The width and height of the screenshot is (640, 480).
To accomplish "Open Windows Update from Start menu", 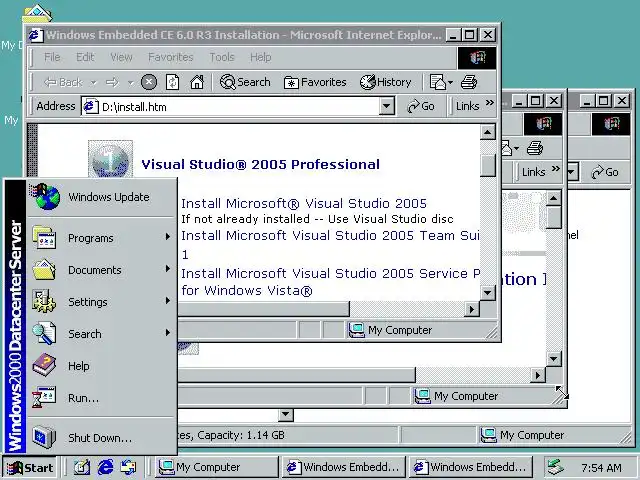I will pos(101,197).
